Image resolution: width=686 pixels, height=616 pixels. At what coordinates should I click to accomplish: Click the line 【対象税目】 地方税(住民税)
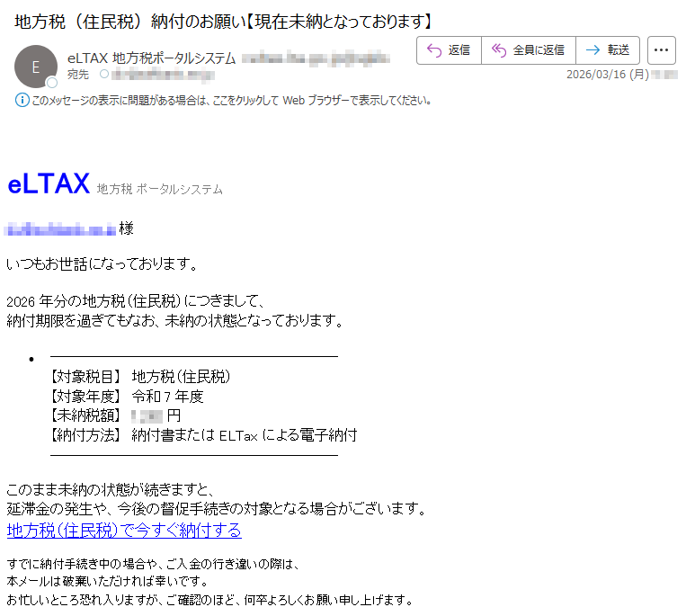pos(140,377)
